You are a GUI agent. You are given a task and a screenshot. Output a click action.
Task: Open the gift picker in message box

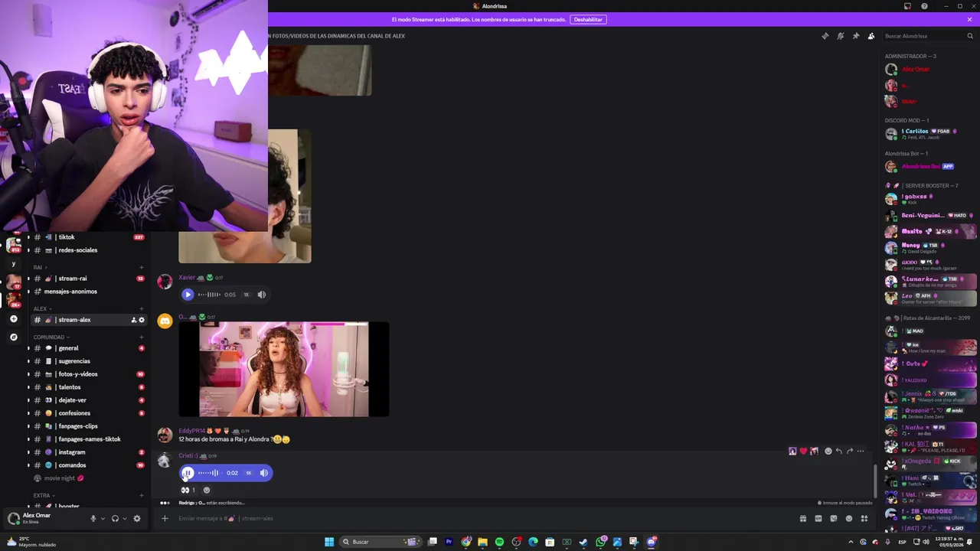tap(802, 519)
